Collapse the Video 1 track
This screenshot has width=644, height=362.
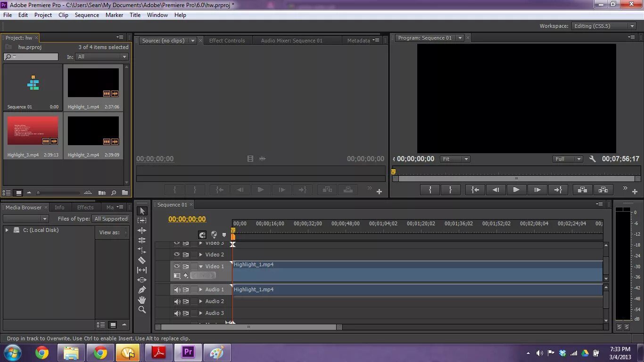pos(201,266)
